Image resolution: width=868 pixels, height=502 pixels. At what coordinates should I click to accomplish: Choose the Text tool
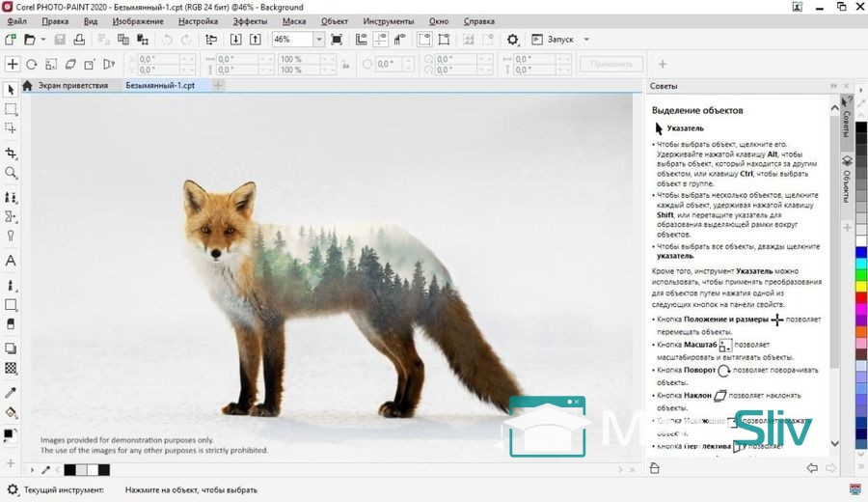click(11, 261)
